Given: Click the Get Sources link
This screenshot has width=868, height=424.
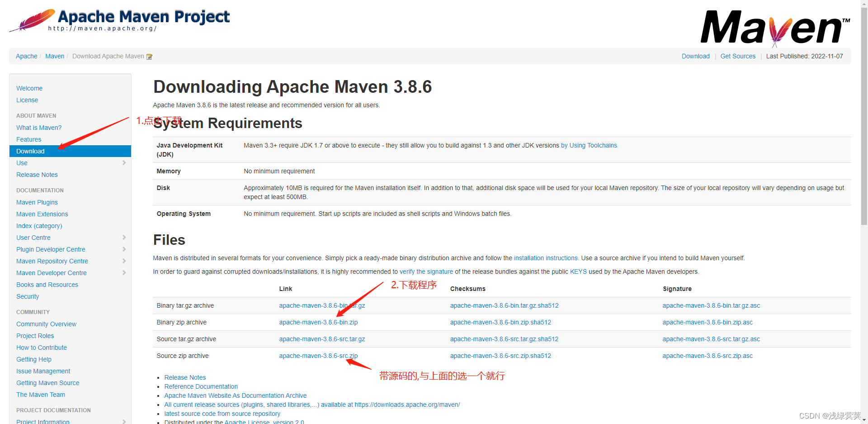Looking at the screenshot, I should pyautogui.click(x=738, y=56).
